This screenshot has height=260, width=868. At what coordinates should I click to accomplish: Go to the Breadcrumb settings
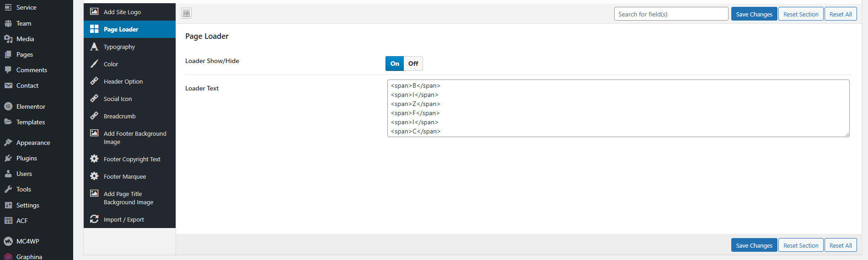tap(119, 116)
